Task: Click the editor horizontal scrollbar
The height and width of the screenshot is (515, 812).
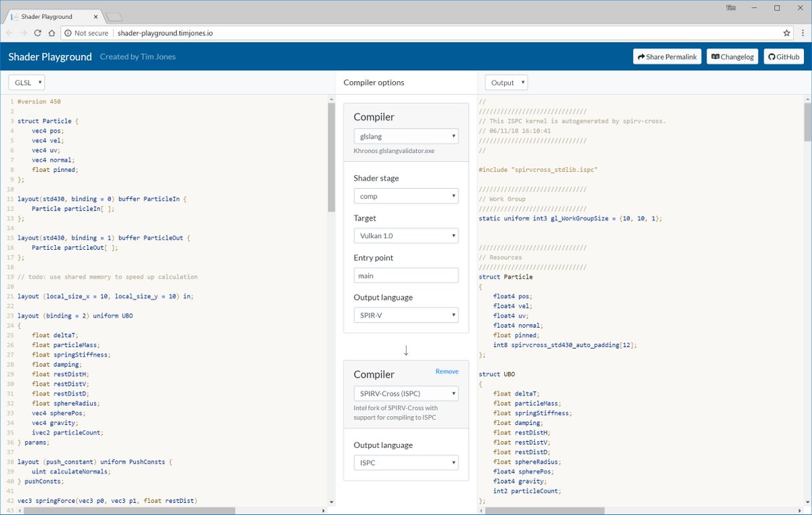Action: (x=129, y=511)
